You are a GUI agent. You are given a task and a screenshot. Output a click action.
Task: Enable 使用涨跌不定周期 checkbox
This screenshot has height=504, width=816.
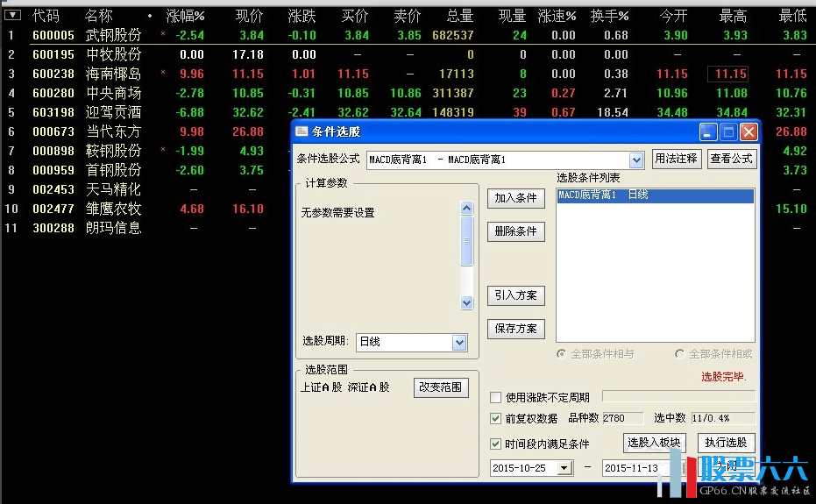(496, 398)
